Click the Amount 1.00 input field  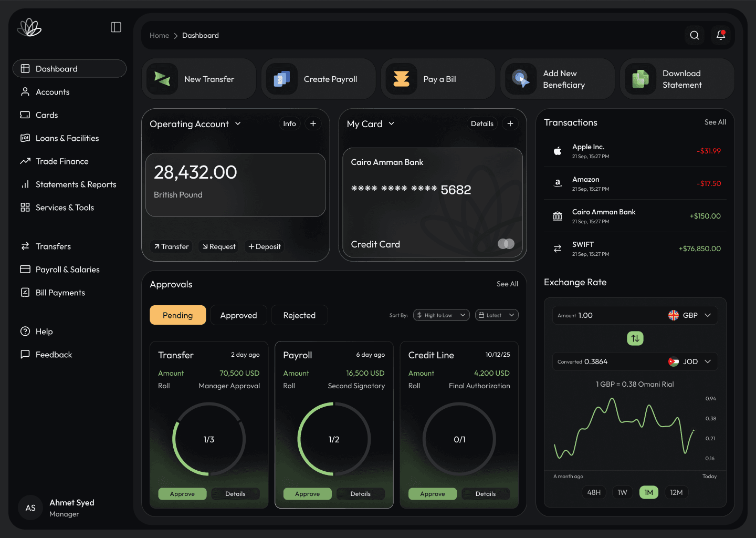585,315
